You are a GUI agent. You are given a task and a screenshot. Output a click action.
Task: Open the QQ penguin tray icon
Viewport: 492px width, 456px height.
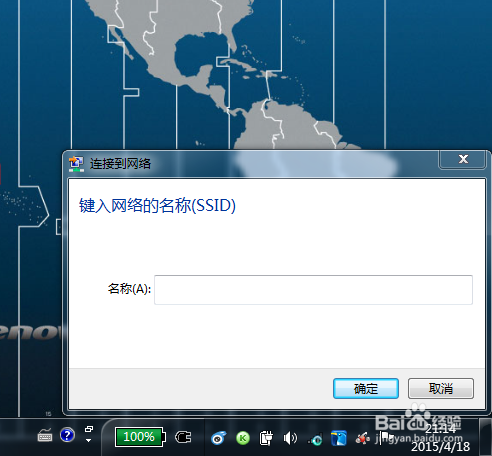pyautogui.click(x=339, y=438)
